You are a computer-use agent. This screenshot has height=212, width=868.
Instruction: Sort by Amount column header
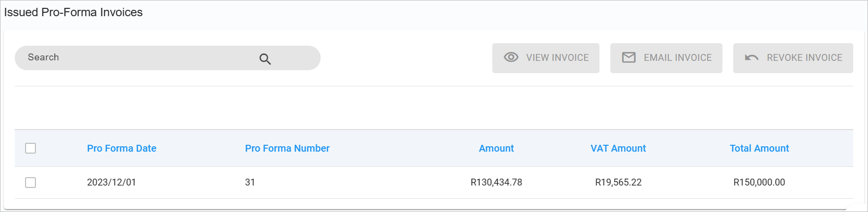point(496,148)
